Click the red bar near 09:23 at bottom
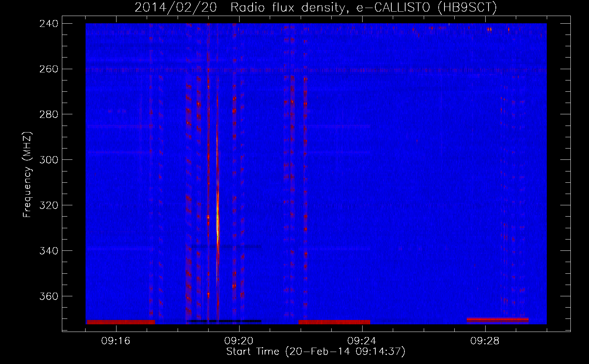 point(334,322)
